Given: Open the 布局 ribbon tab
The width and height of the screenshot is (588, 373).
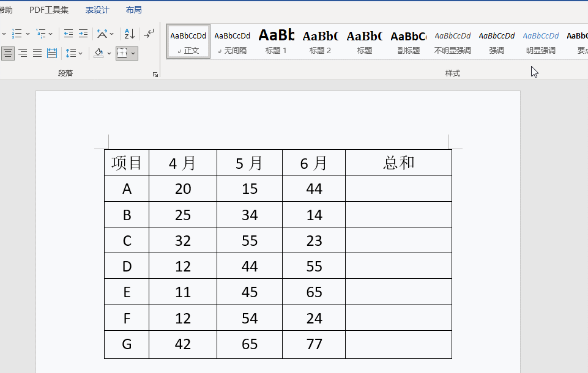Looking at the screenshot, I should 133,10.
